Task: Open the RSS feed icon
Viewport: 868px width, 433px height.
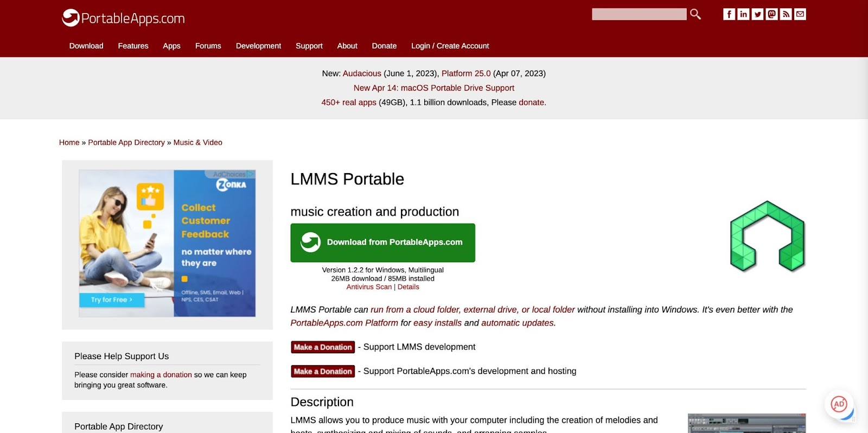Action: (786, 14)
